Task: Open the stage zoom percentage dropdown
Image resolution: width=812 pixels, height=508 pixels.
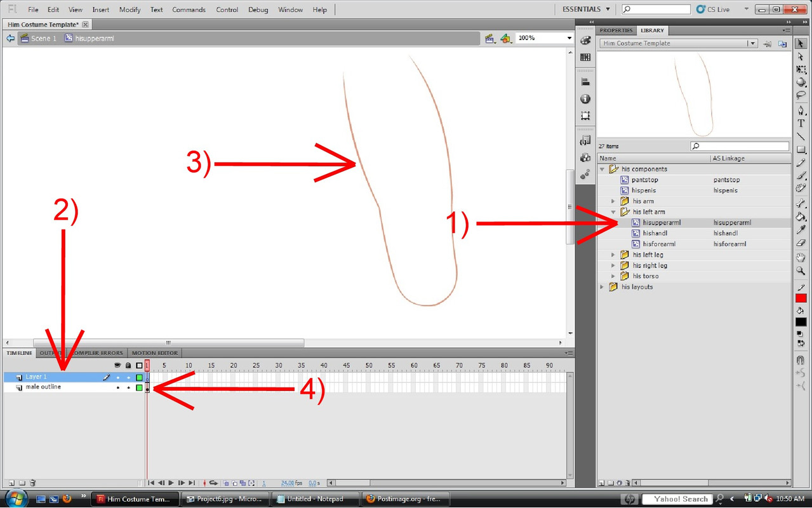Action: tap(569, 38)
